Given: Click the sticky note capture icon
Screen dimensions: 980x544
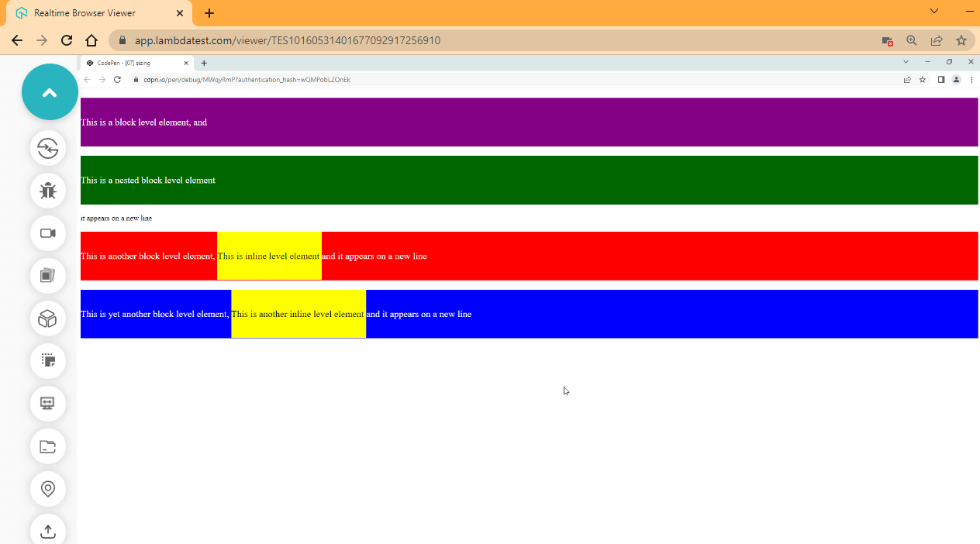Looking at the screenshot, I should (48, 361).
